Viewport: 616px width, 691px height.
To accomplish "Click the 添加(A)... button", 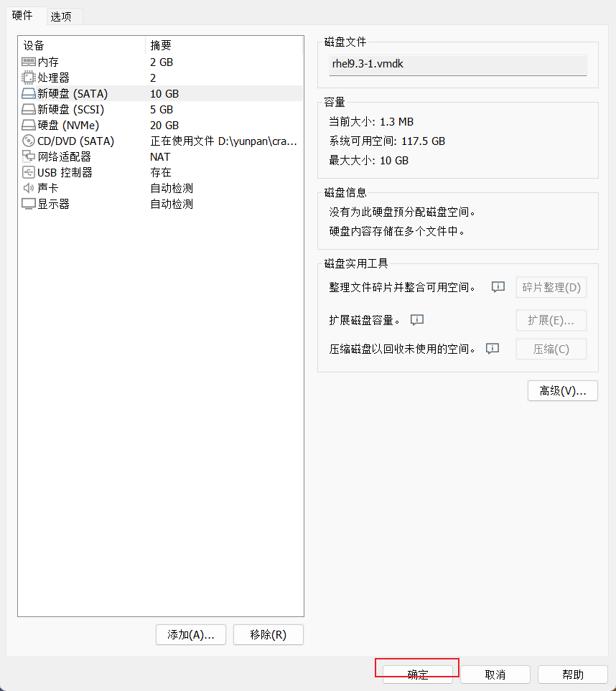I will [191, 634].
